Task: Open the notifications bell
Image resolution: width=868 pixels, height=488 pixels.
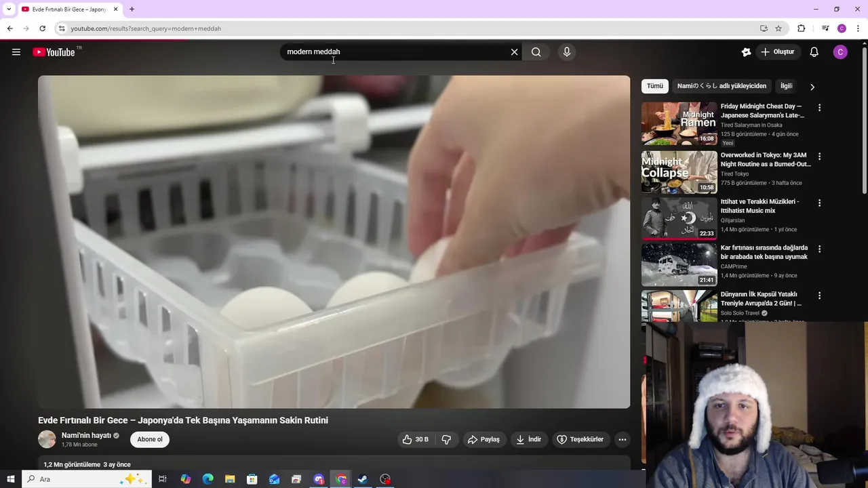Action: click(814, 52)
